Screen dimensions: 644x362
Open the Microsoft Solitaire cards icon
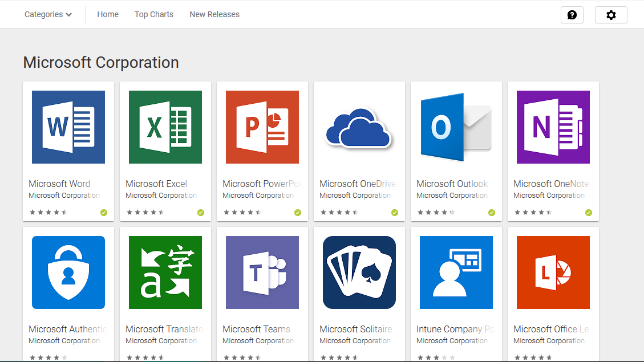point(359,272)
